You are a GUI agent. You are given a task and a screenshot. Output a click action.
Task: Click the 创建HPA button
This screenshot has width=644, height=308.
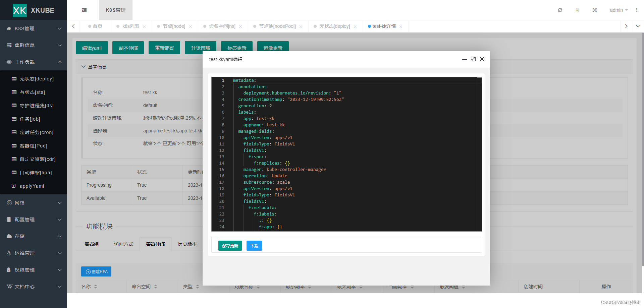(x=96, y=271)
